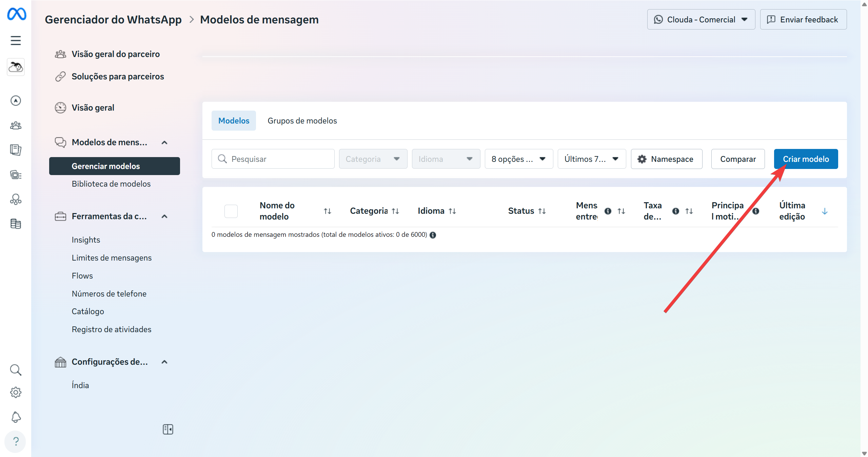Open Soluções para parceiros
Screen dimensions: 868x457
[x=118, y=76]
